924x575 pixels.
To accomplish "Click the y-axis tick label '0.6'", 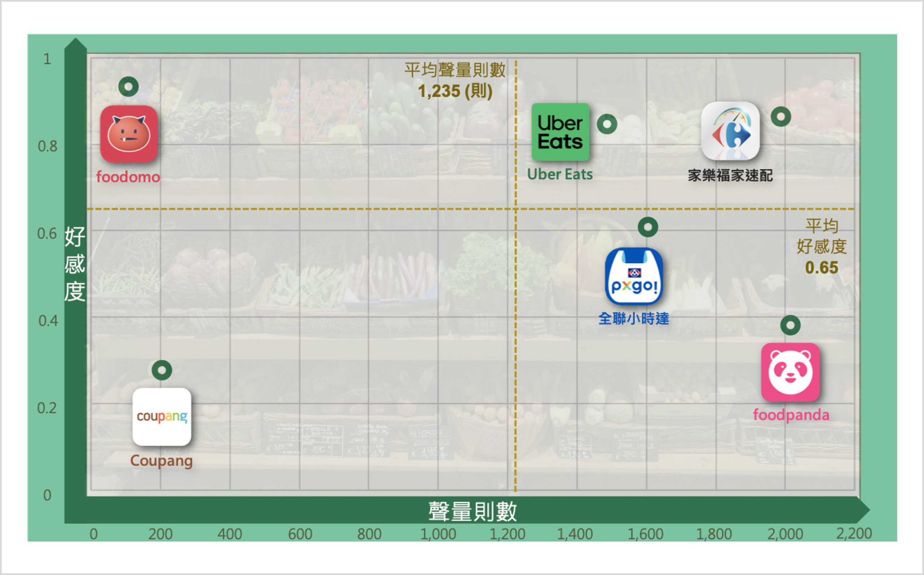I will click(47, 233).
